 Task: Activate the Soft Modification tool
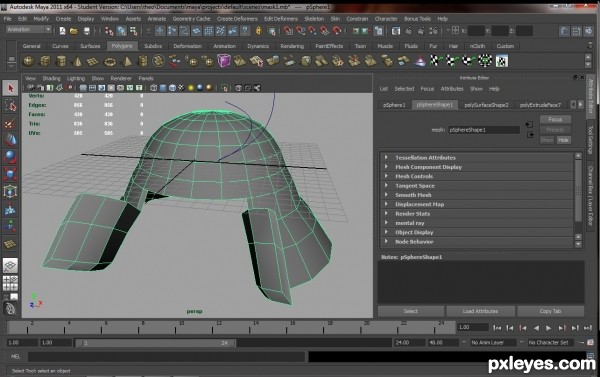(10, 209)
